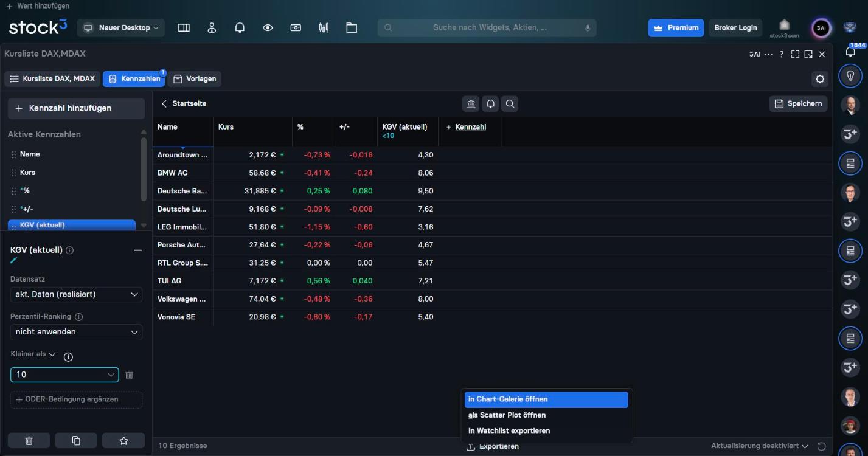Image resolution: width=868 pixels, height=456 pixels.
Task: Click the TUI AG row name
Action: point(170,281)
